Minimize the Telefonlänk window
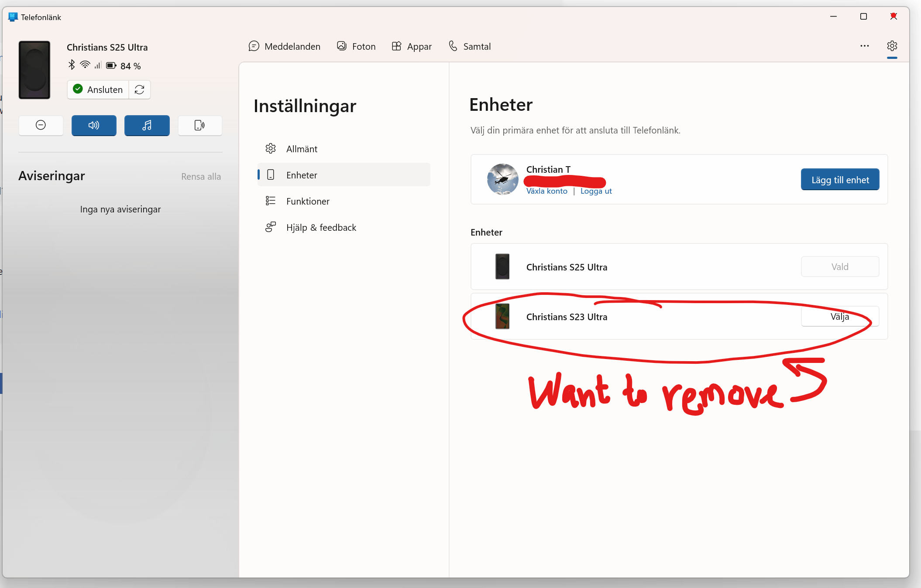Image resolution: width=921 pixels, height=588 pixels. (x=833, y=17)
